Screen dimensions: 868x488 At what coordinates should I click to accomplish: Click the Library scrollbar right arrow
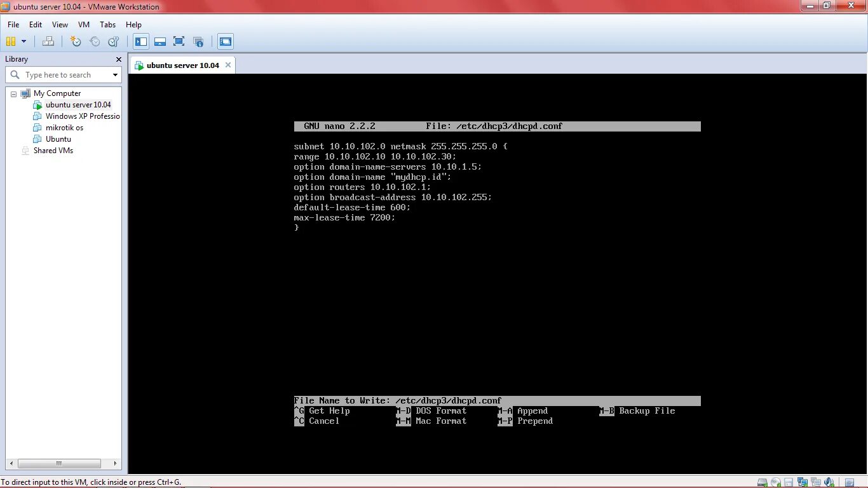pos(116,463)
